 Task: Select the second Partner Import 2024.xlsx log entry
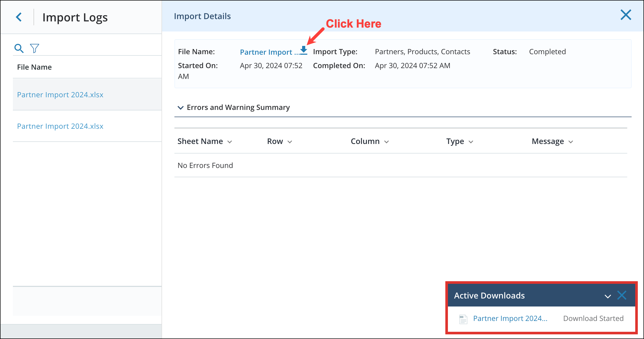(60, 126)
